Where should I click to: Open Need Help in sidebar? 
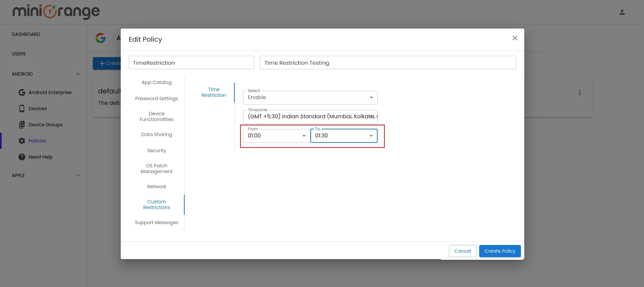point(41,157)
